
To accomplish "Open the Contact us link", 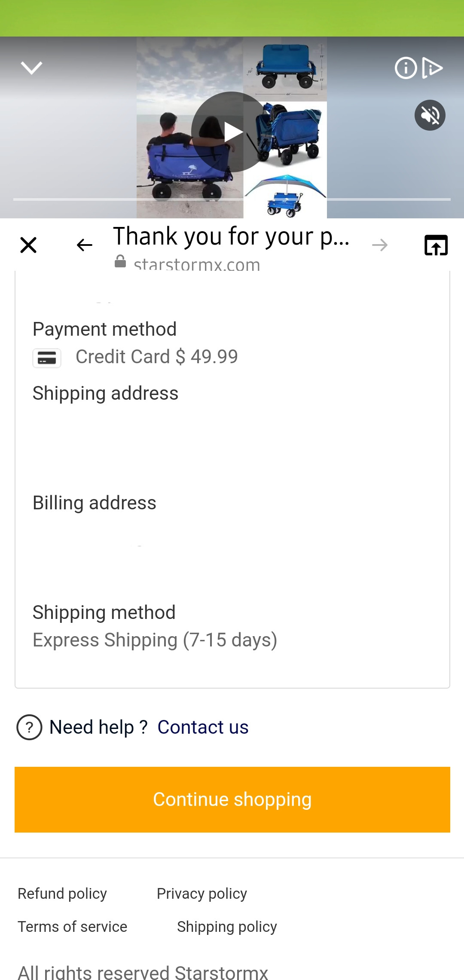I will point(203,727).
